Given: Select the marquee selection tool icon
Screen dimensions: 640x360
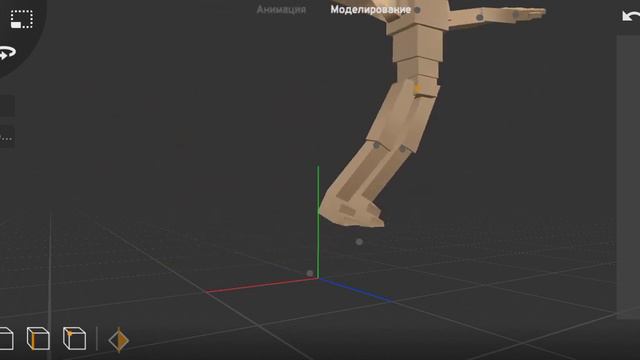Looking at the screenshot, I should pos(22,19).
